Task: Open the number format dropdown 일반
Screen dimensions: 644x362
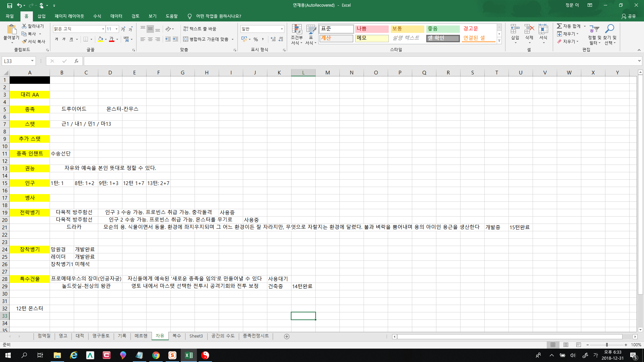Action: (282, 29)
